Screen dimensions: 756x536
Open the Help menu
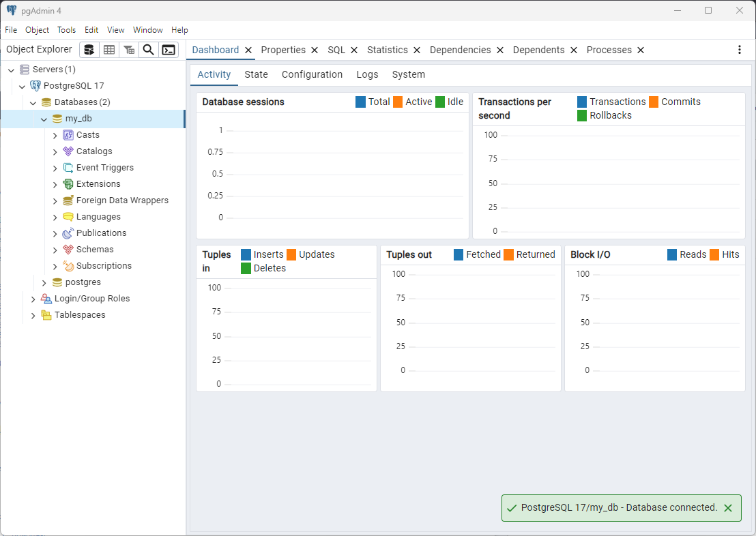(180, 30)
